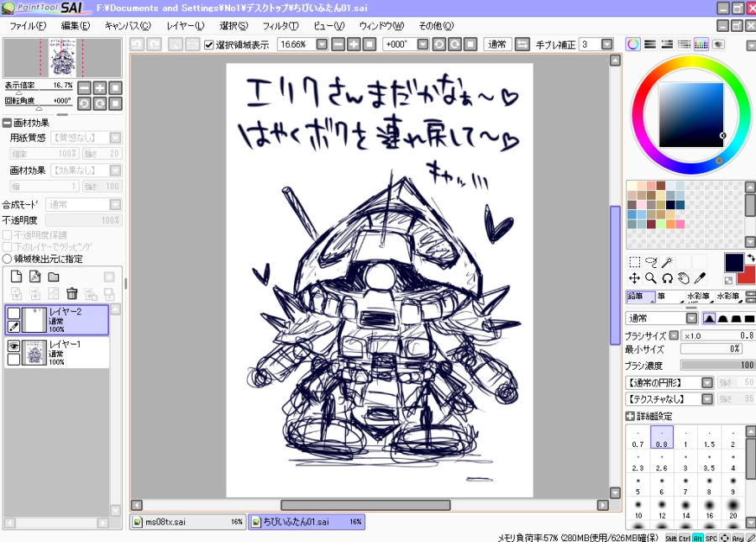
Task: Show the color wheel panel
Action: [x=633, y=45]
